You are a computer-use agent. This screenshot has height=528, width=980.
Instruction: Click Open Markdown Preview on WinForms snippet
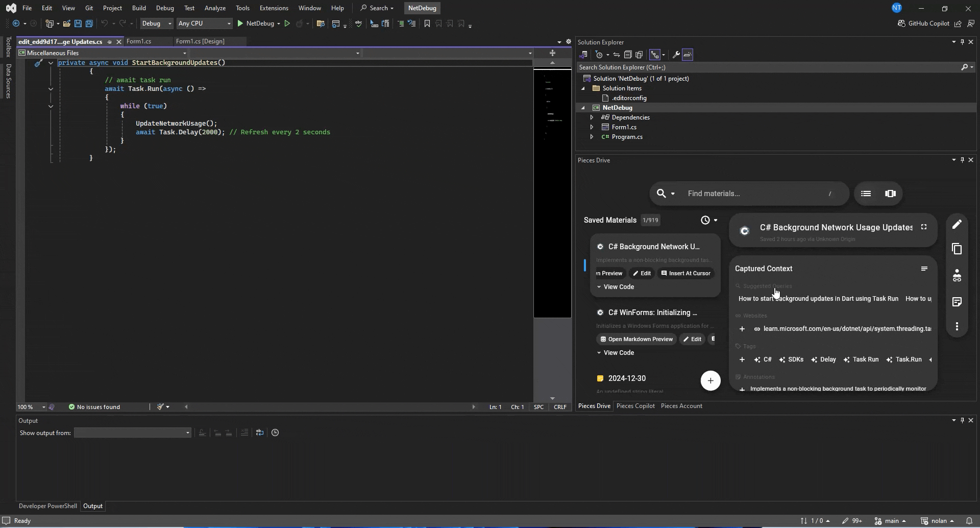pyautogui.click(x=636, y=339)
